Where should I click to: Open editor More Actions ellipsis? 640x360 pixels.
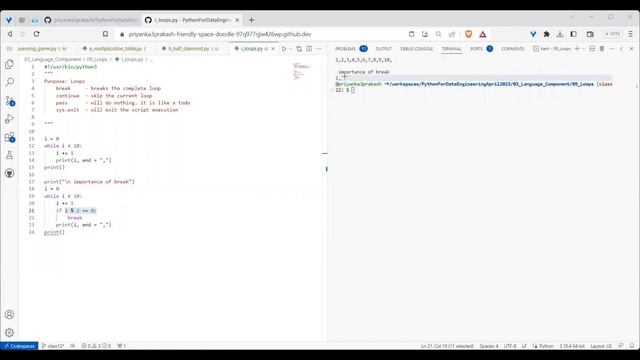click(x=319, y=49)
